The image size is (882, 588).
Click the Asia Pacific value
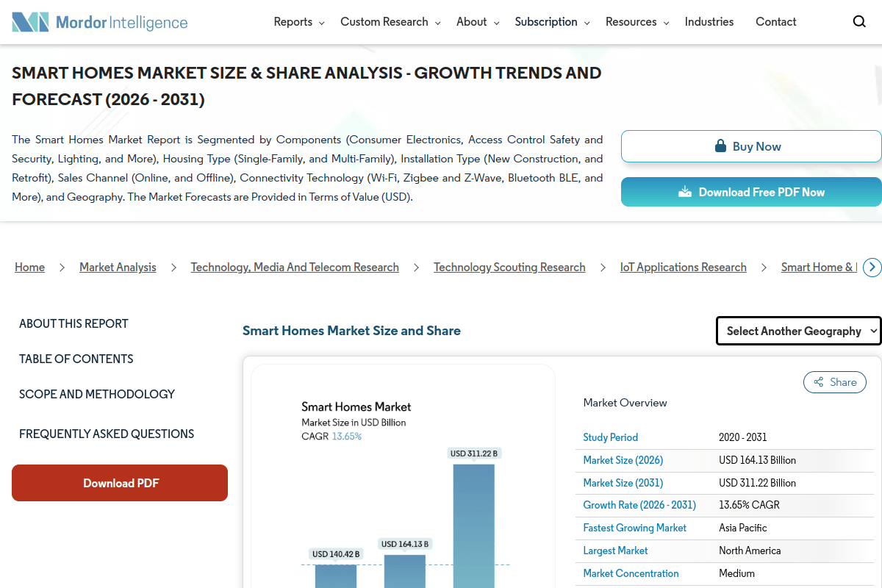743,528
